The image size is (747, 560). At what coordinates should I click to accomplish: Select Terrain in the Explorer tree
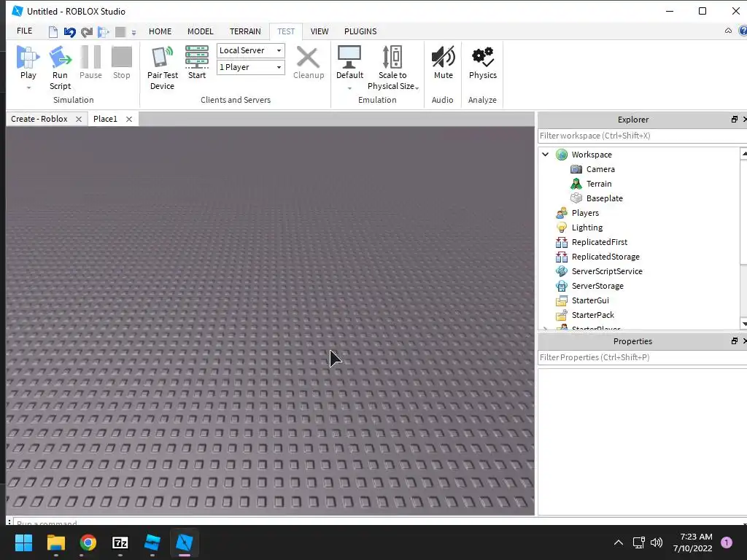click(599, 184)
